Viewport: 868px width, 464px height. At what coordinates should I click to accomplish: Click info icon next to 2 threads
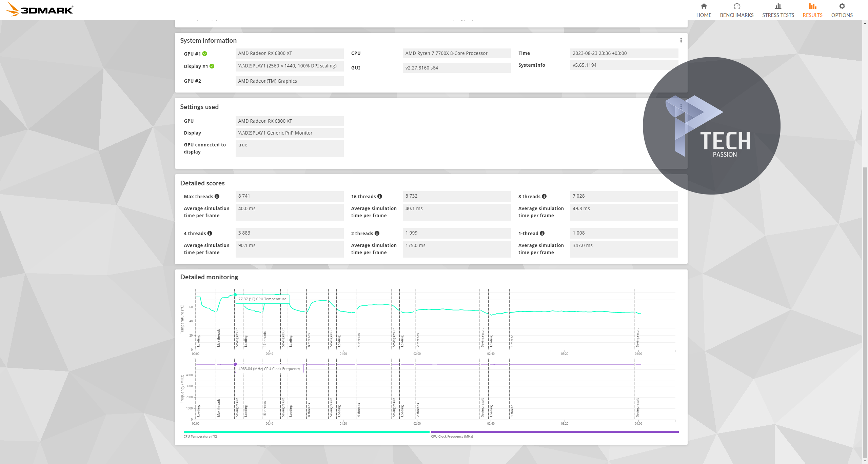(x=377, y=233)
